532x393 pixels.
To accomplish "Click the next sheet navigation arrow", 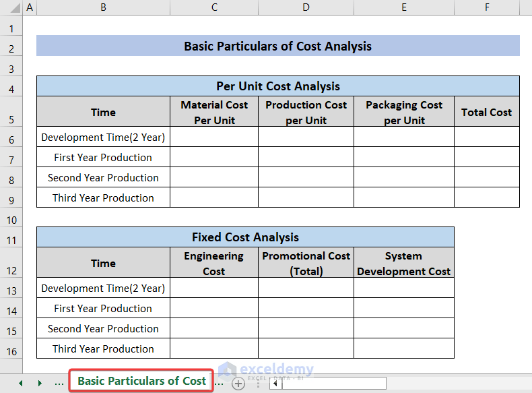I will pyautogui.click(x=40, y=383).
